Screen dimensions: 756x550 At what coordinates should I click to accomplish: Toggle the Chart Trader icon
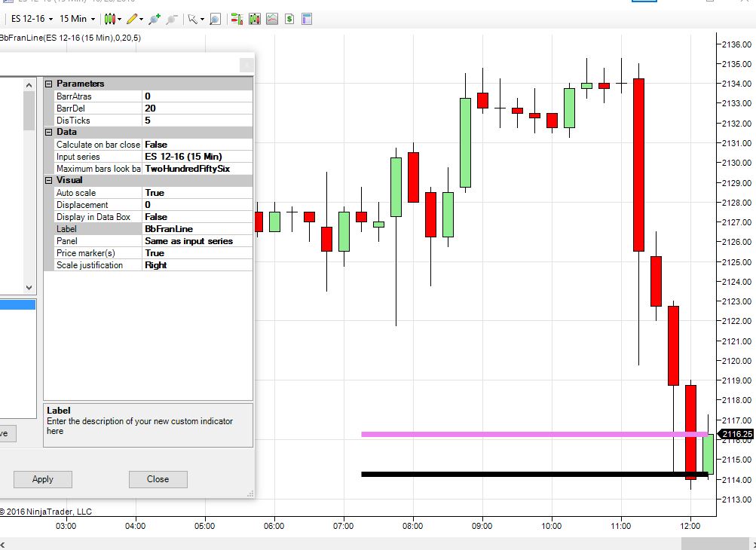point(237,19)
